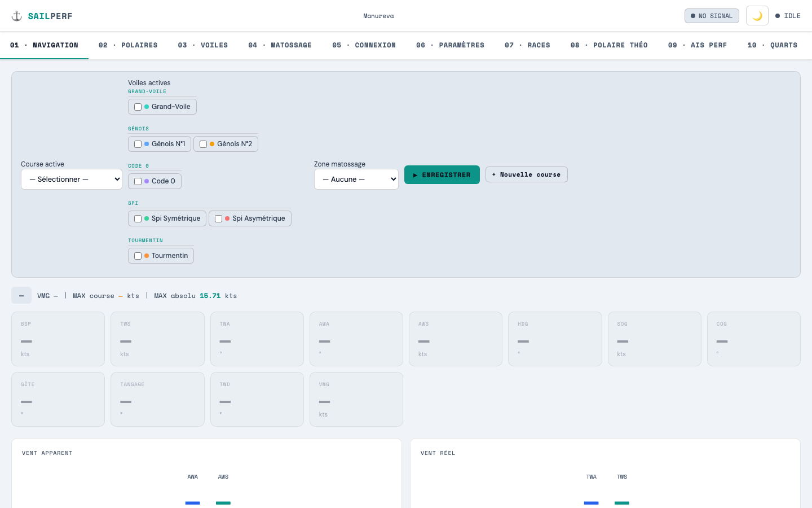Viewport: 812px width, 508px height.
Task: Click the MAX course readout
Action: click(106, 296)
